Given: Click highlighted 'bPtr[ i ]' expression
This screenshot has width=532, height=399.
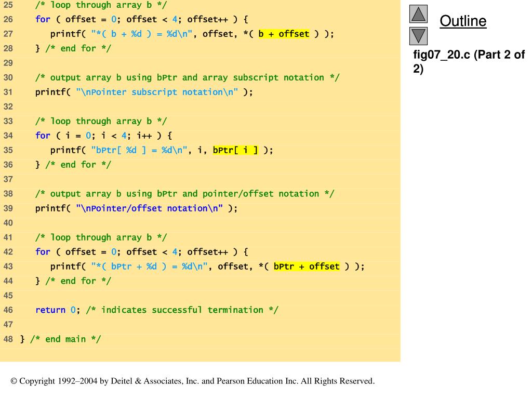Looking at the screenshot, I should [235, 150].
